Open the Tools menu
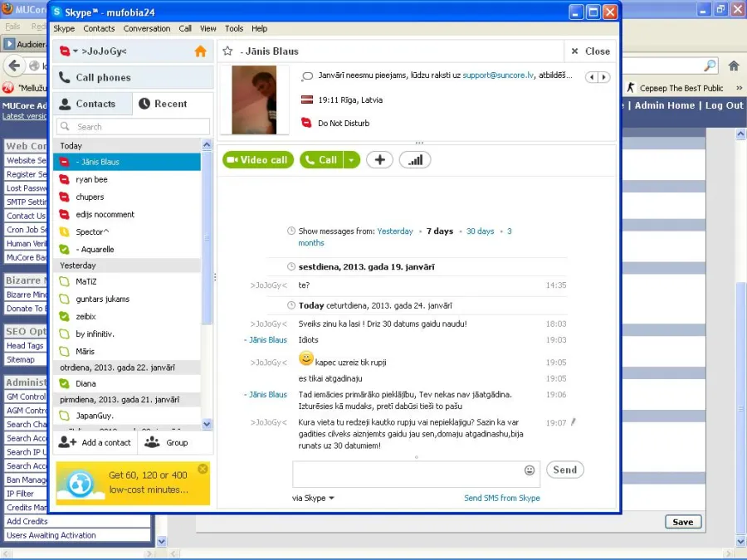Viewport: 747px width, 560px height. pos(234,28)
